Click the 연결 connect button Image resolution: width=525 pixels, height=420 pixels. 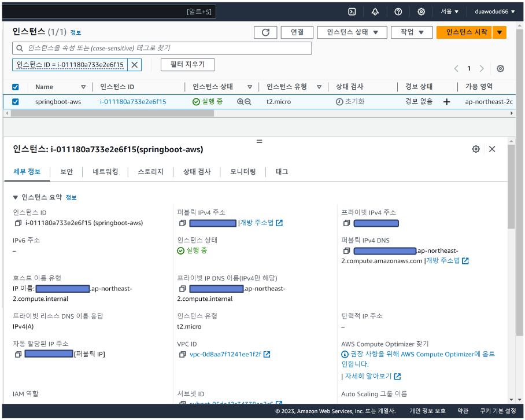[297, 32]
